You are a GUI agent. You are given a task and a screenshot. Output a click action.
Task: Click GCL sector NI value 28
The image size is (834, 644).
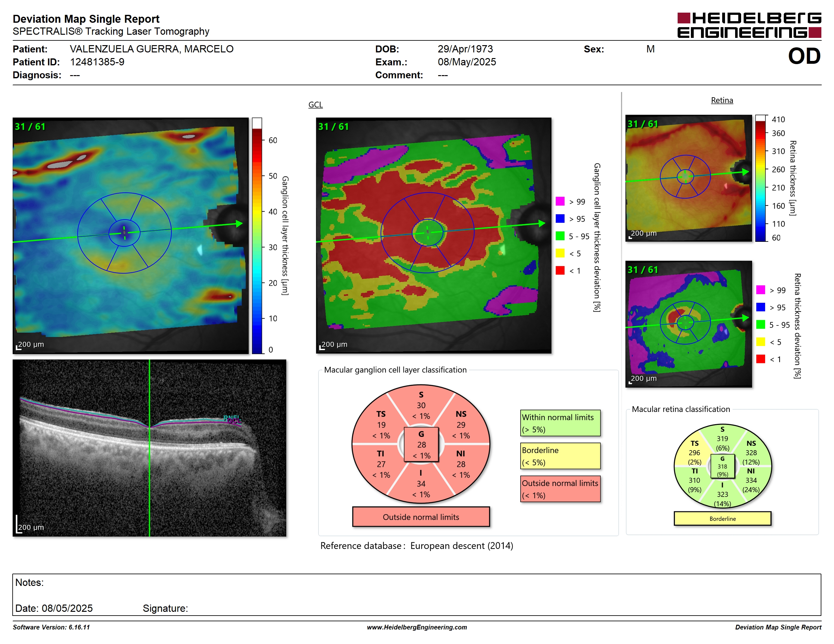(x=461, y=464)
